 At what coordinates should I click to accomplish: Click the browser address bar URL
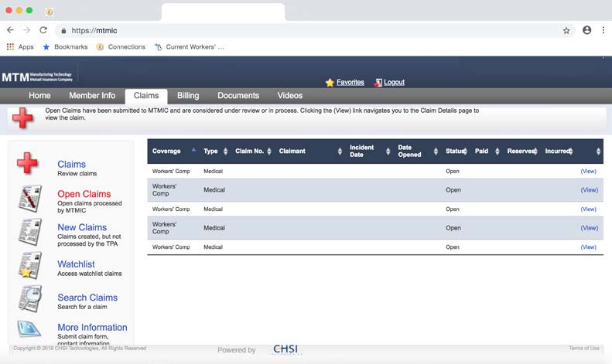(x=94, y=30)
